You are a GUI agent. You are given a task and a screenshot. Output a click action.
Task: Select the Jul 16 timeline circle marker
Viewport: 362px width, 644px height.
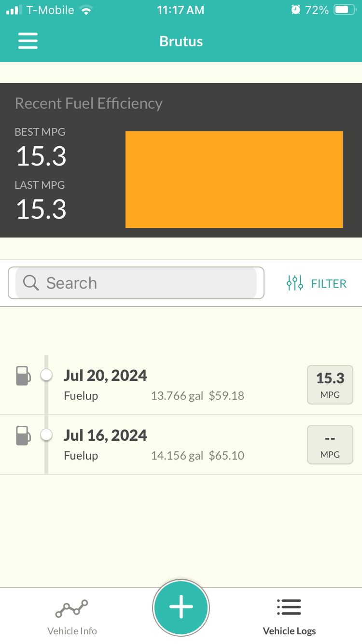coord(46,434)
